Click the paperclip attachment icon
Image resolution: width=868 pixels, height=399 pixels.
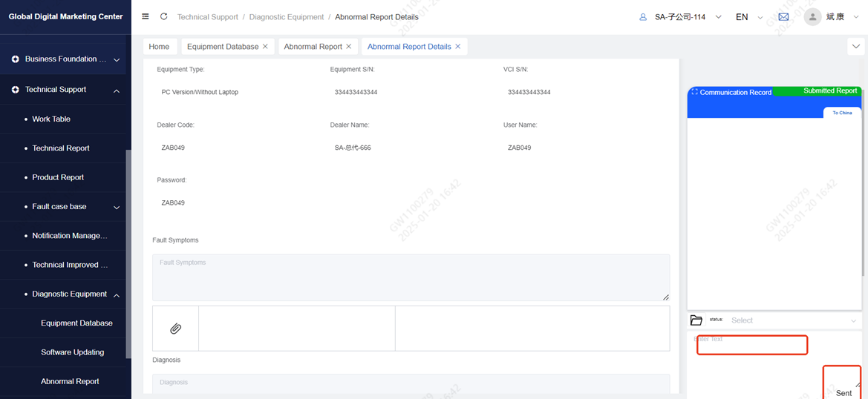click(x=175, y=329)
